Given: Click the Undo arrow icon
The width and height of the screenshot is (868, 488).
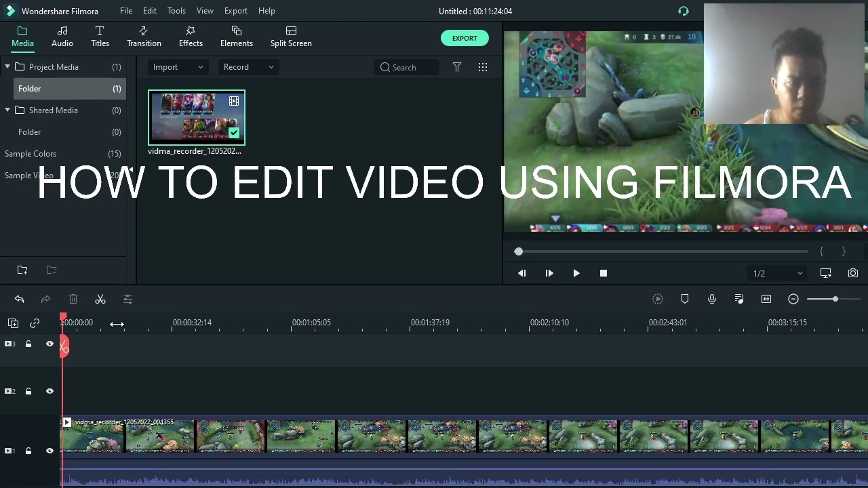Looking at the screenshot, I should pos(19,299).
